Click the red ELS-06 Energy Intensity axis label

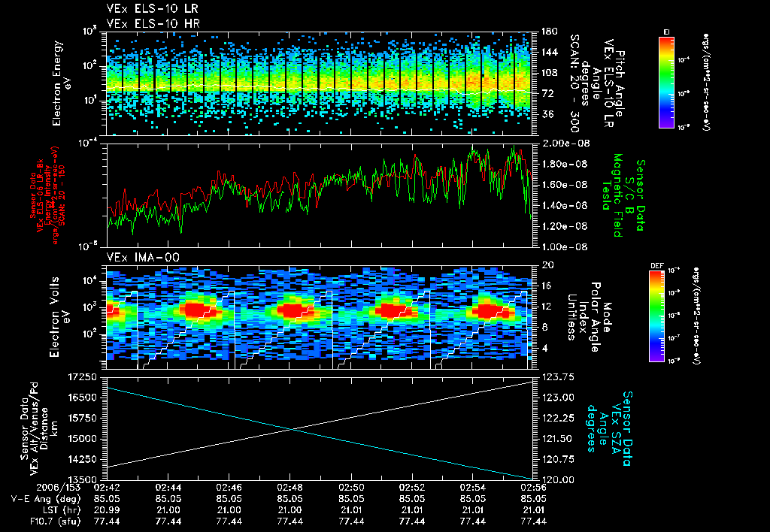(48, 195)
